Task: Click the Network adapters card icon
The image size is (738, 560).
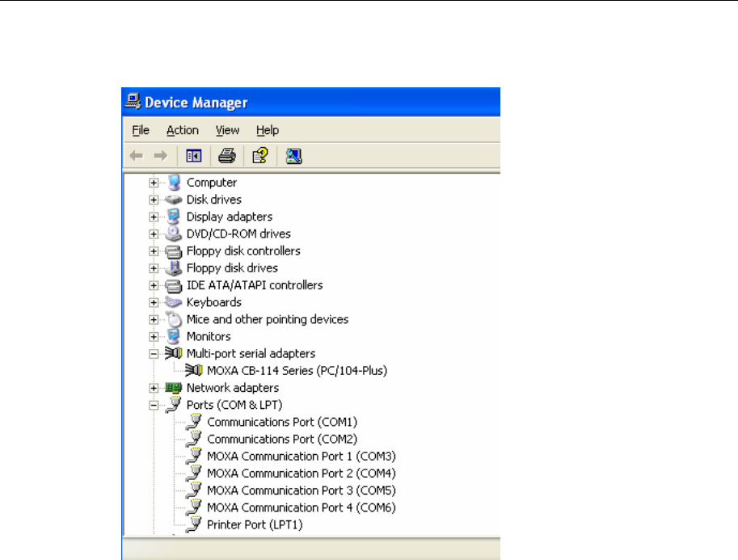Action: [x=174, y=388]
